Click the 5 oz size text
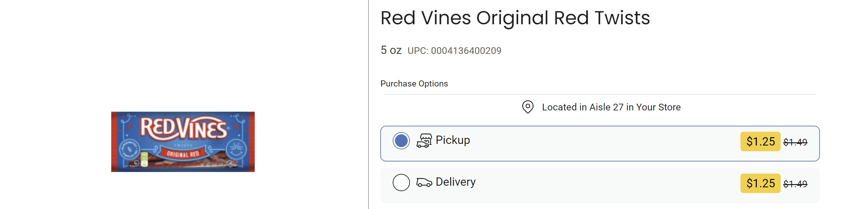868x209 pixels. pyautogui.click(x=391, y=50)
